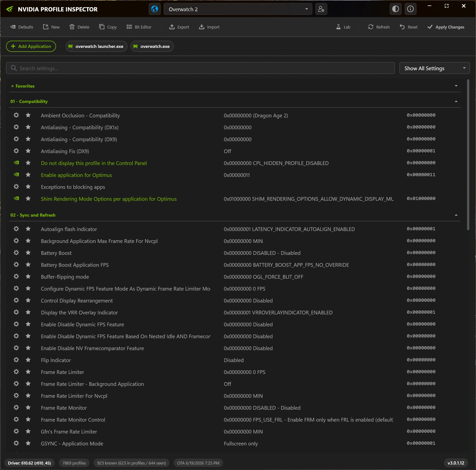Toggle favorite star for Battery Boost

click(28, 253)
